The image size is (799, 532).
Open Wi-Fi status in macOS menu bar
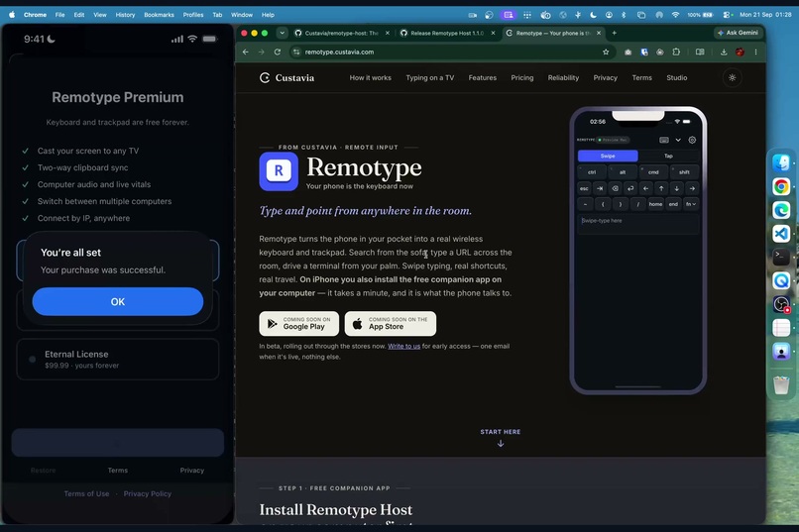pos(675,15)
